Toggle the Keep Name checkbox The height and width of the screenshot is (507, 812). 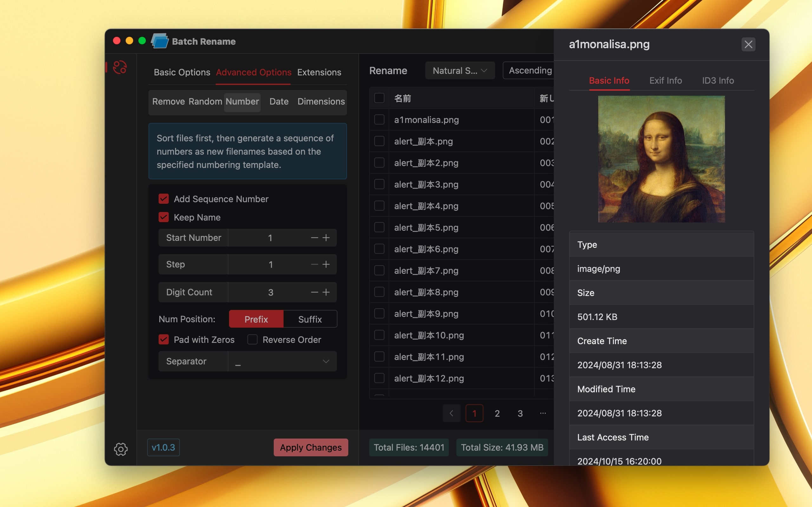click(x=164, y=217)
